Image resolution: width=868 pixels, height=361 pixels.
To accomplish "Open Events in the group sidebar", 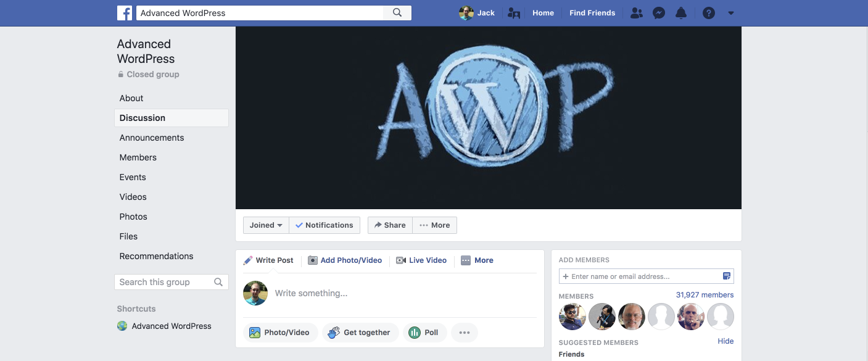I will pos(133,177).
